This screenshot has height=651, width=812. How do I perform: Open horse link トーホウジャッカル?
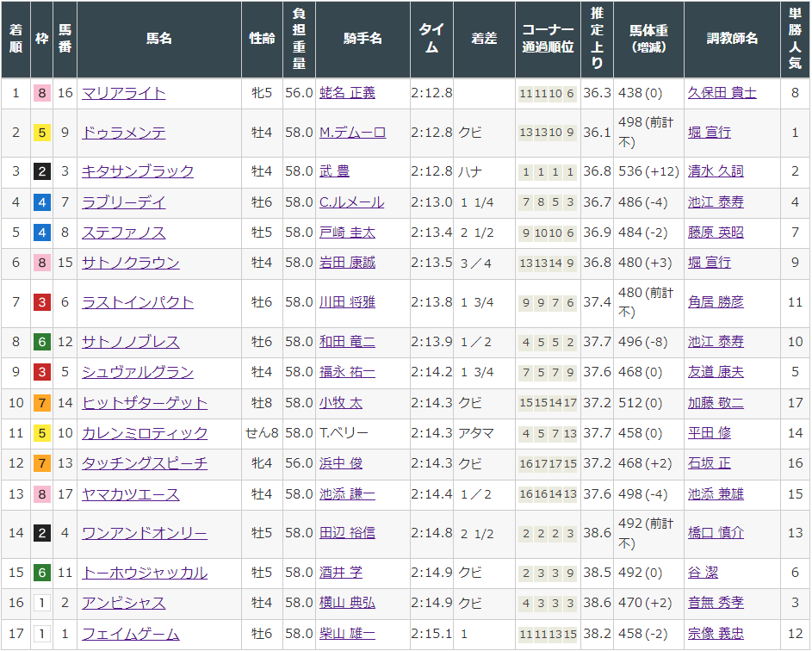(145, 573)
